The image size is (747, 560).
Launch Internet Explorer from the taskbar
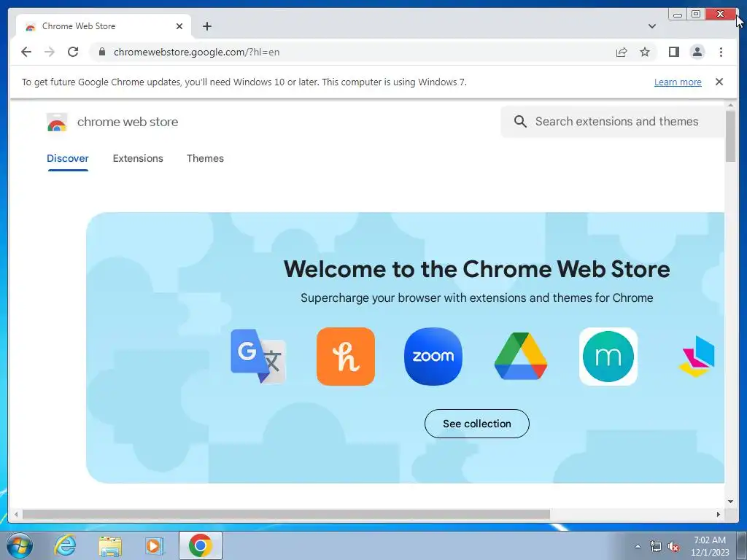click(65, 545)
